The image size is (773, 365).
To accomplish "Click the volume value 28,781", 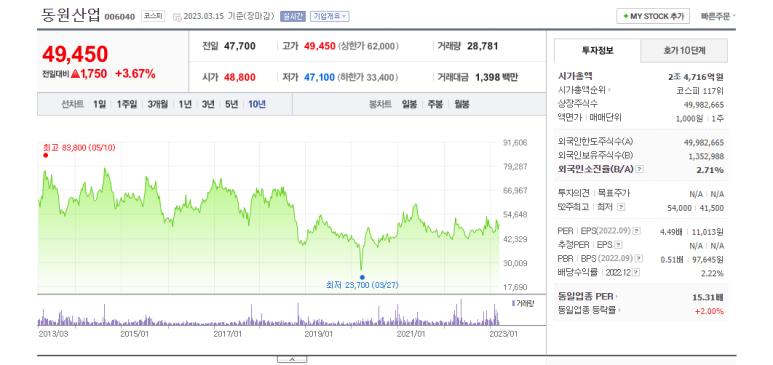I will pos(482,46).
